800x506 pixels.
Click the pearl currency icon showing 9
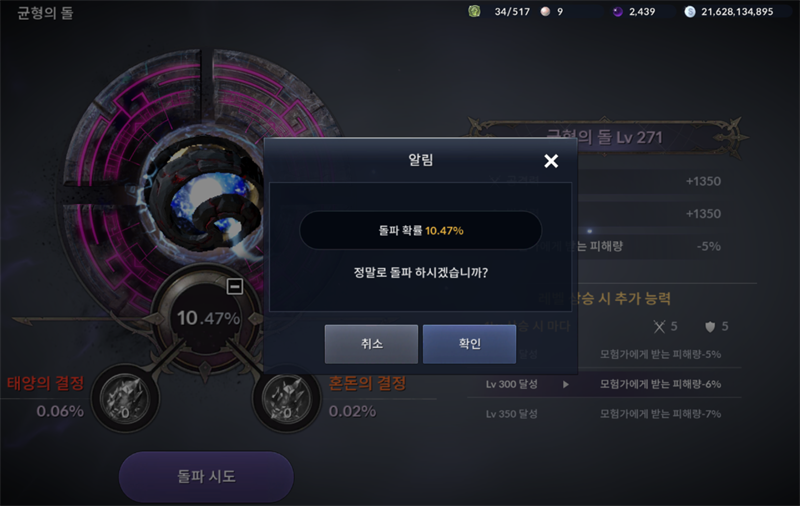coord(545,11)
